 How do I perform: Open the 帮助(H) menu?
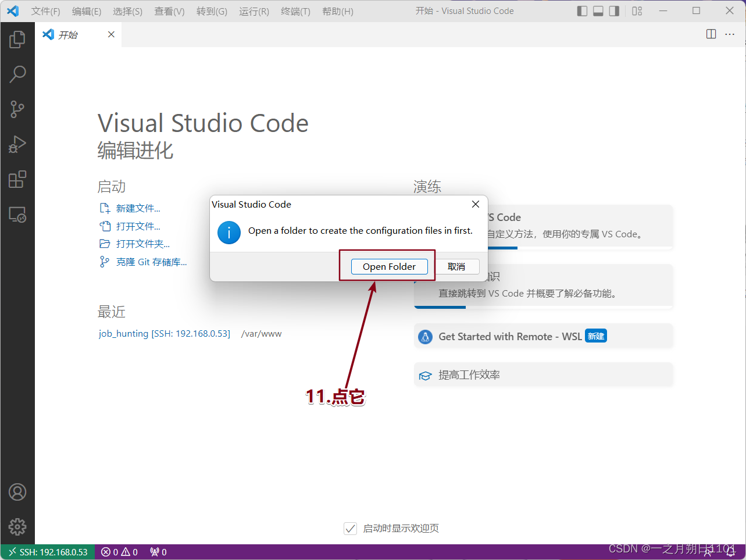coord(338,11)
